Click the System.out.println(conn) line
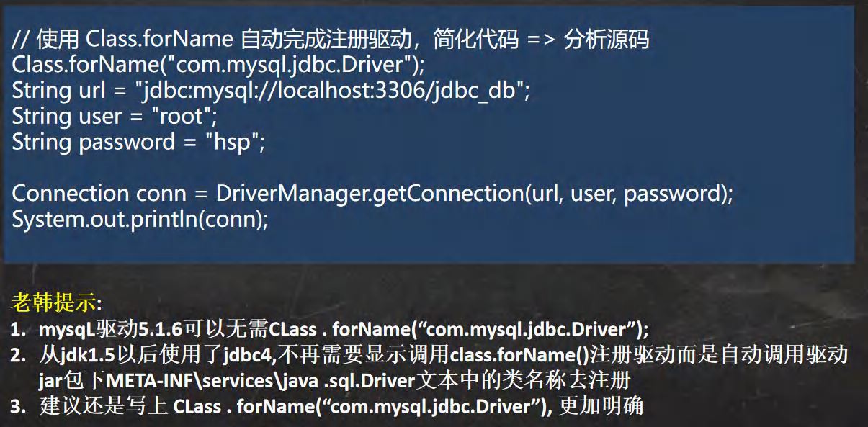Image resolution: width=868 pixels, height=427 pixels. (140, 219)
